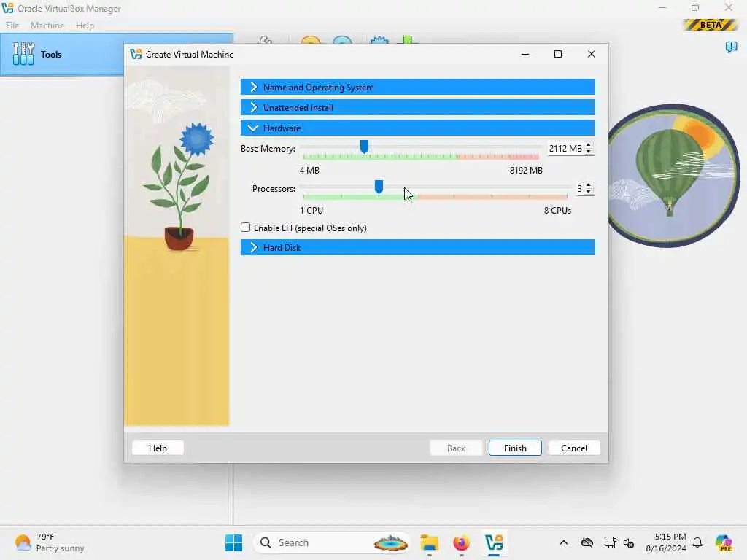Close the Create Virtual Machine dialog
Viewport: 747px width, 560px height.
click(x=591, y=54)
